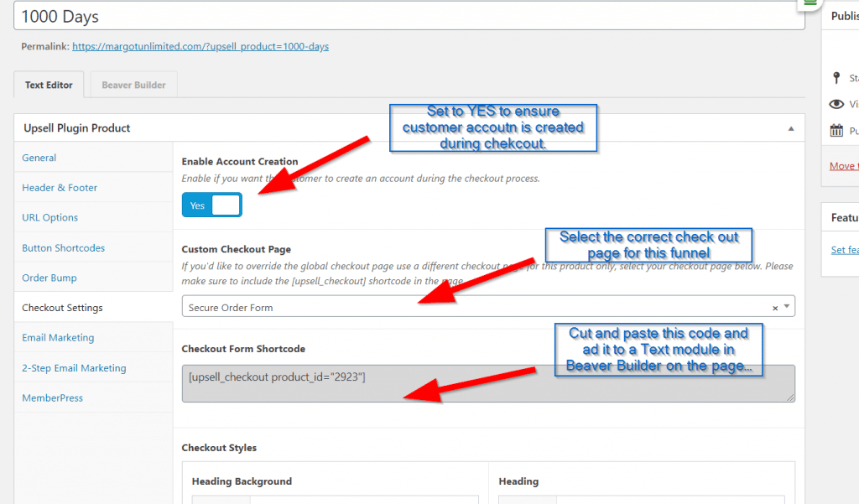Open Button Shortcodes section
This screenshot has height=504, width=859.
click(63, 248)
